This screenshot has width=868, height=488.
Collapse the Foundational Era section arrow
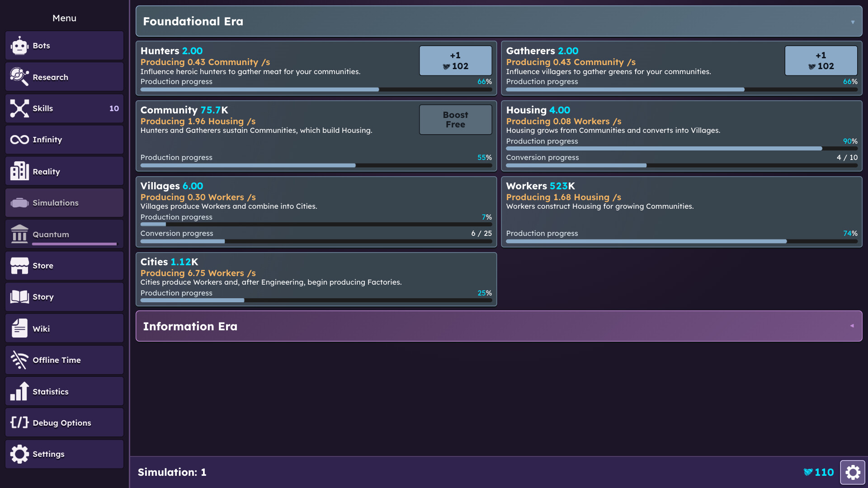coord(853,22)
